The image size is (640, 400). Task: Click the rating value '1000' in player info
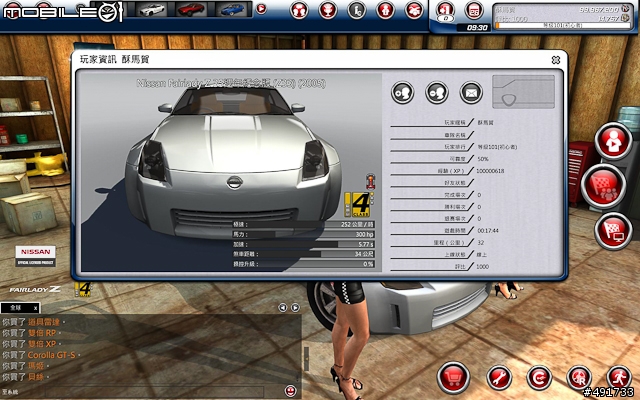pyautogui.click(x=482, y=267)
